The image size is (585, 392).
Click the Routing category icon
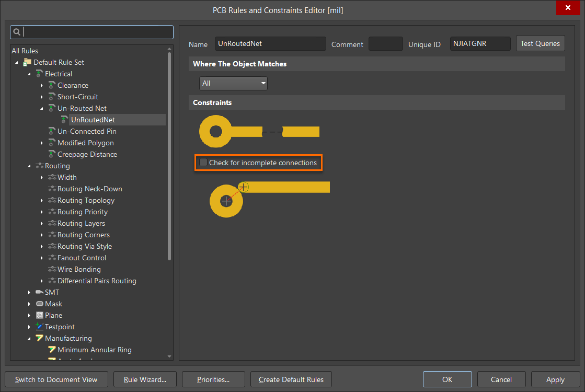[39, 166]
